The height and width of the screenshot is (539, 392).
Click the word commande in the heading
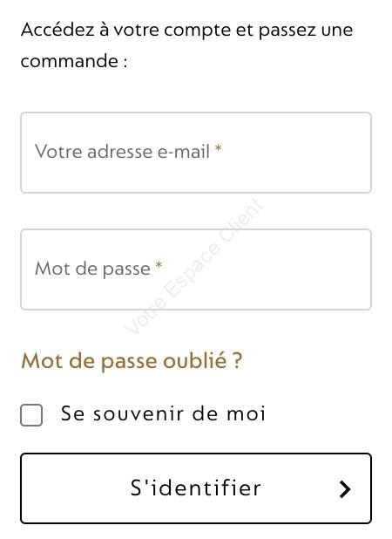click(70, 61)
